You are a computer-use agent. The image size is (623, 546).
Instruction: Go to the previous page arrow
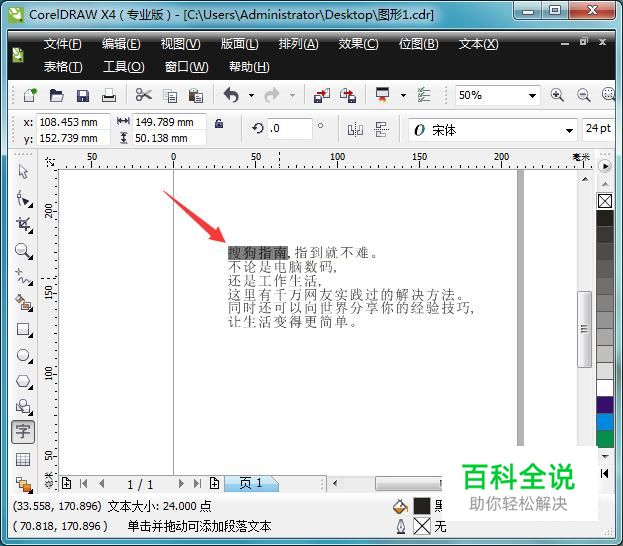pyautogui.click(x=102, y=484)
